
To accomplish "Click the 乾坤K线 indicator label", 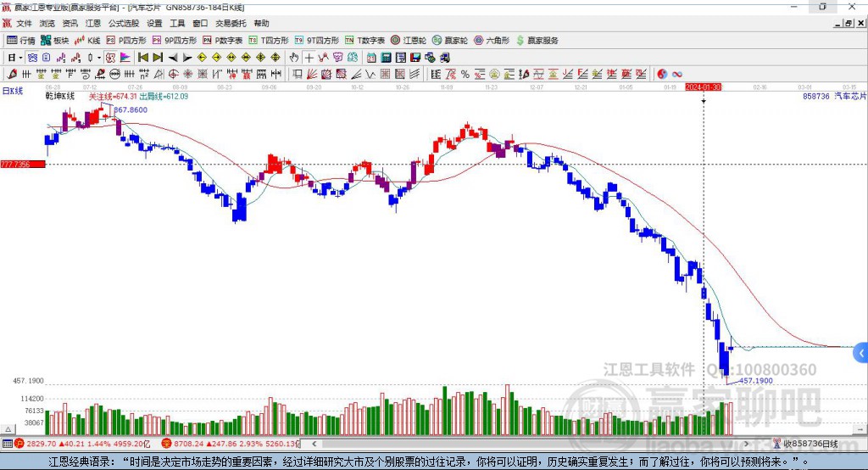I will (x=60, y=97).
